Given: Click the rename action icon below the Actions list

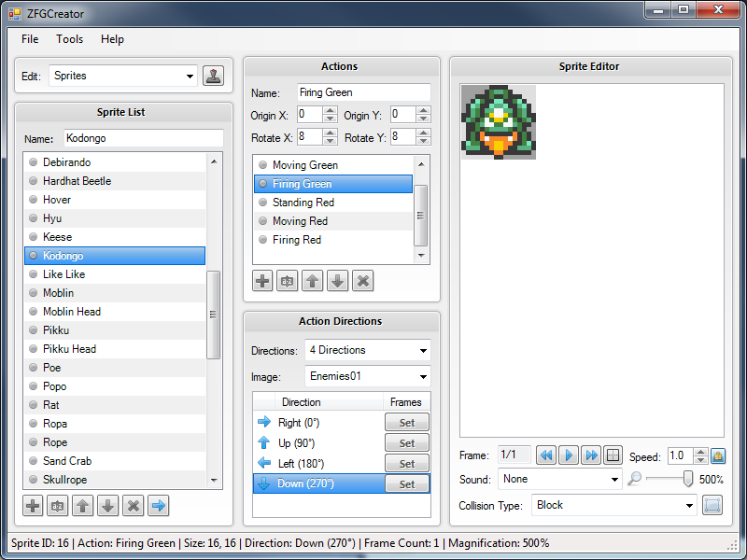Looking at the screenshot, I should click(288, 281).
